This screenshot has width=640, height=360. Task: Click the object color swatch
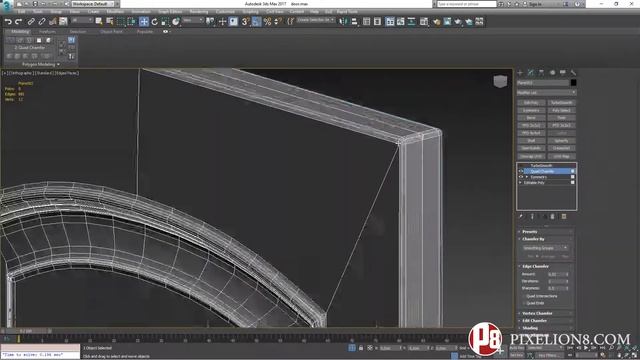coord(573,83)
